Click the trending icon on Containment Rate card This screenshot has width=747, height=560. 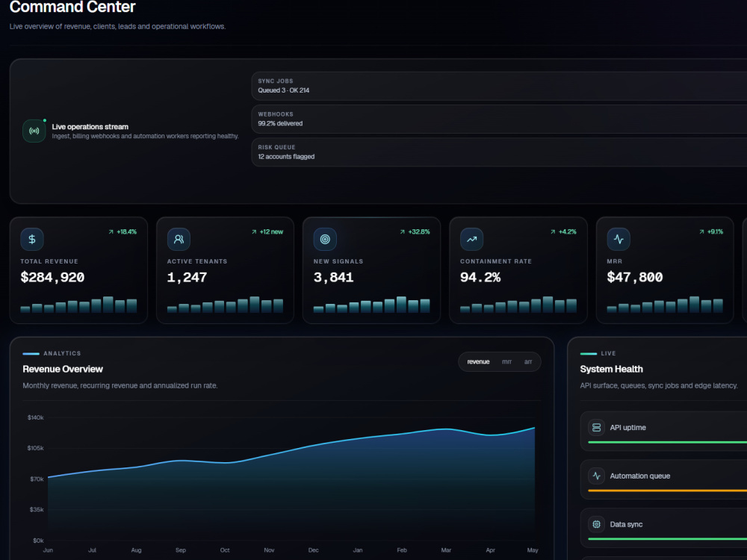(x=471, y=239)
